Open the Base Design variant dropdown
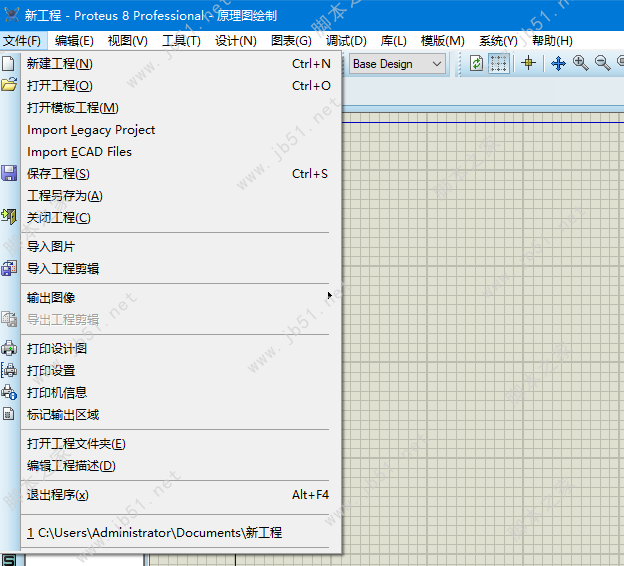The height and width of the screenshot is (566, 624). pos(397,64)
